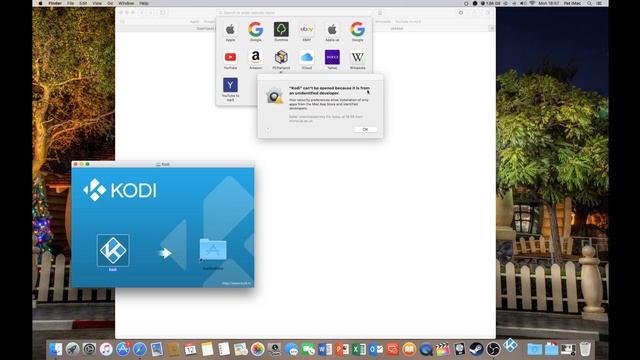
Task: Open Messages from the Dock
Action: [291, 349]
